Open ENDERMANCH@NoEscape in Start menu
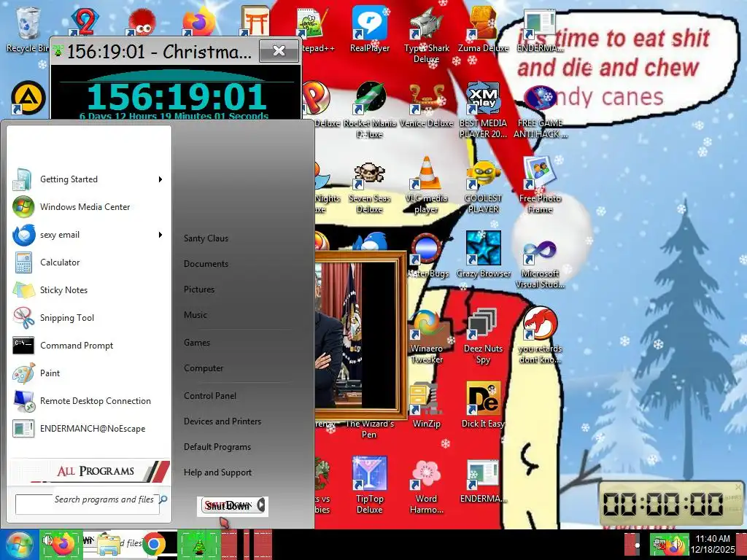Image resolution: width=747 pixels, height=560 pixels. (88, 429)
